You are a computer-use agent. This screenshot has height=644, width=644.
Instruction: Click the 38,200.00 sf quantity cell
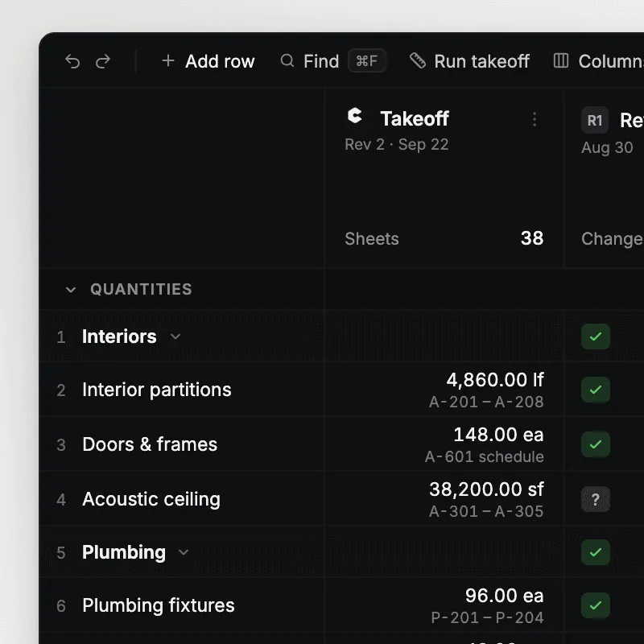point(486,489)
